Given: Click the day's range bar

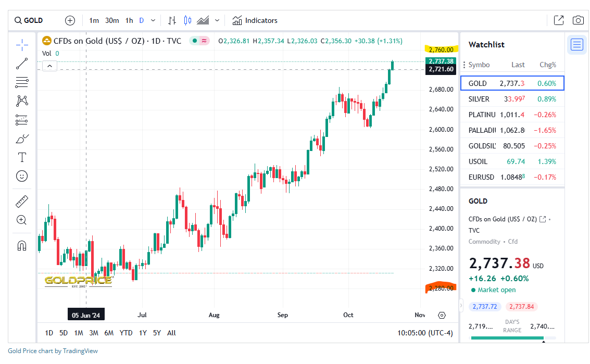Looking at the screenshot, I should pyautogui.click(x=513, y=338).
